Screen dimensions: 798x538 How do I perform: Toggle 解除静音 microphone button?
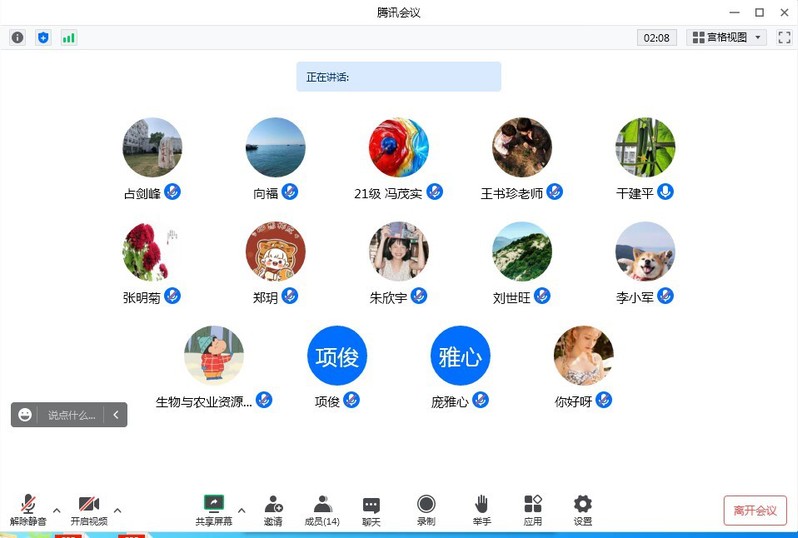coord(29,510)
